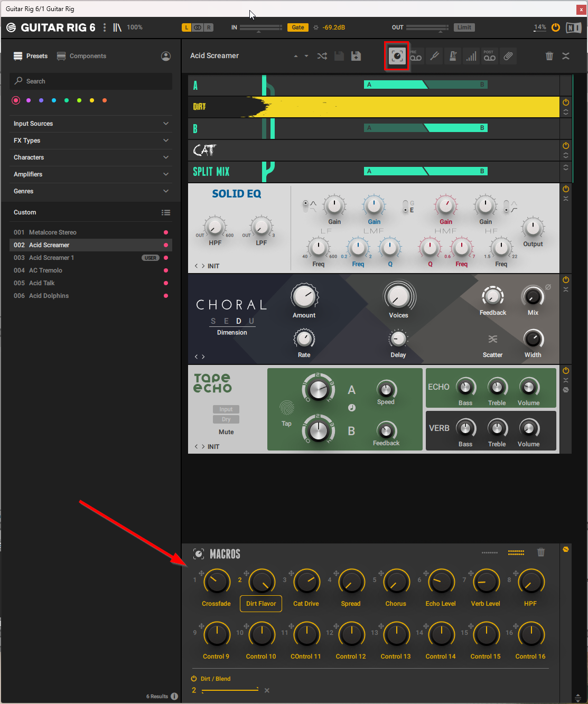The image size is (588, 704).
Task: Click the rack trash icon in toolbar
Action: coord(549,56)
